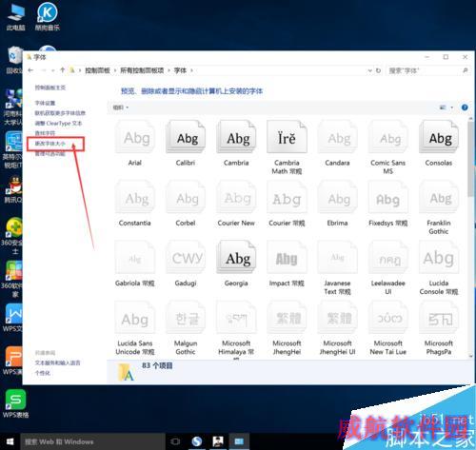Image resolution: width=476 pixels, height=450 pixels.
Task: Select the Cambria Math font icon
Action: (x=287, y=137)
